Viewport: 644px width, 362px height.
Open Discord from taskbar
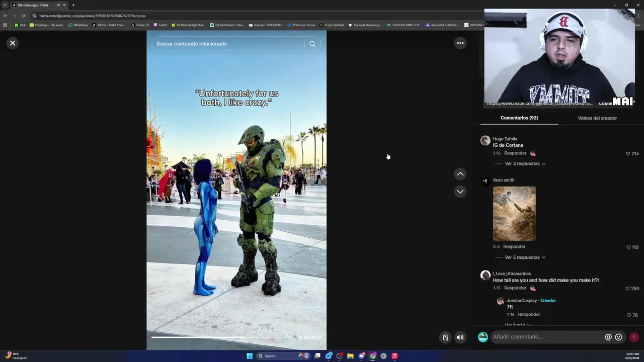[x=361, y=356]
